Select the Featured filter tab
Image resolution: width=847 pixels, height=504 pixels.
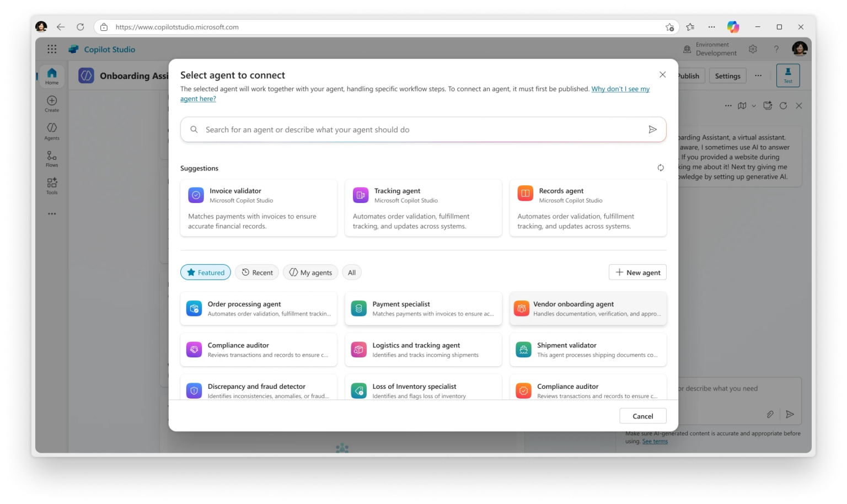(206, 272)
